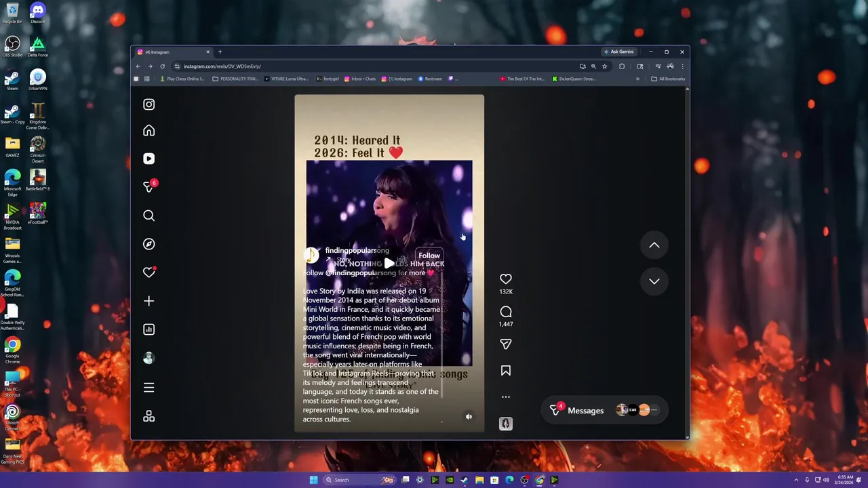This screenshot has width=868, height=488.
Task: Open the Explore compass icon
Action: pos(149,244)
